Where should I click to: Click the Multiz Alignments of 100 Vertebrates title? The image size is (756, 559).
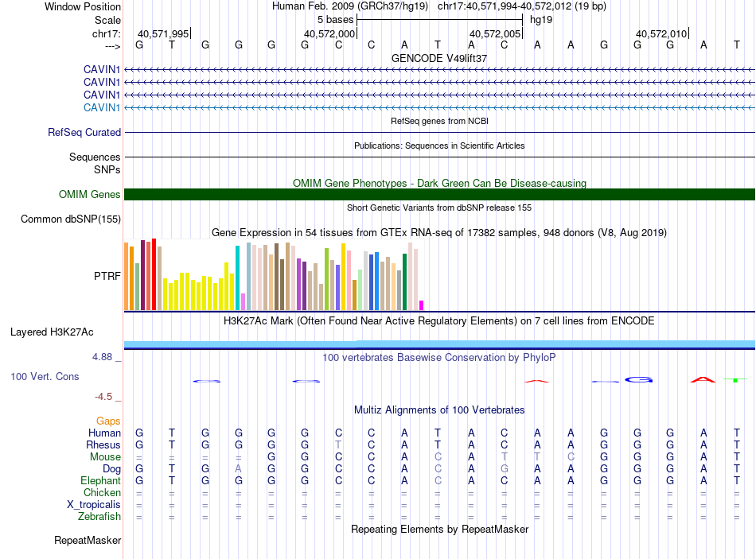point(439,410)
